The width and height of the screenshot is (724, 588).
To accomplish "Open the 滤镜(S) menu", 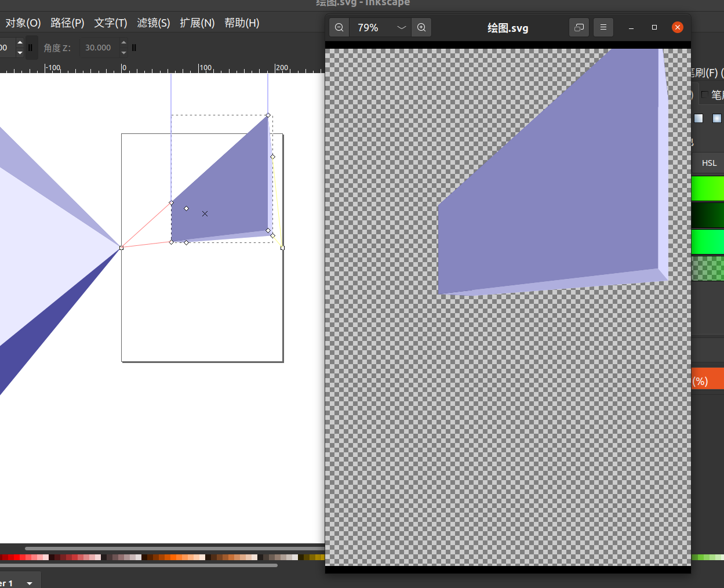I will pyautogui.click(x=154, y=23).
